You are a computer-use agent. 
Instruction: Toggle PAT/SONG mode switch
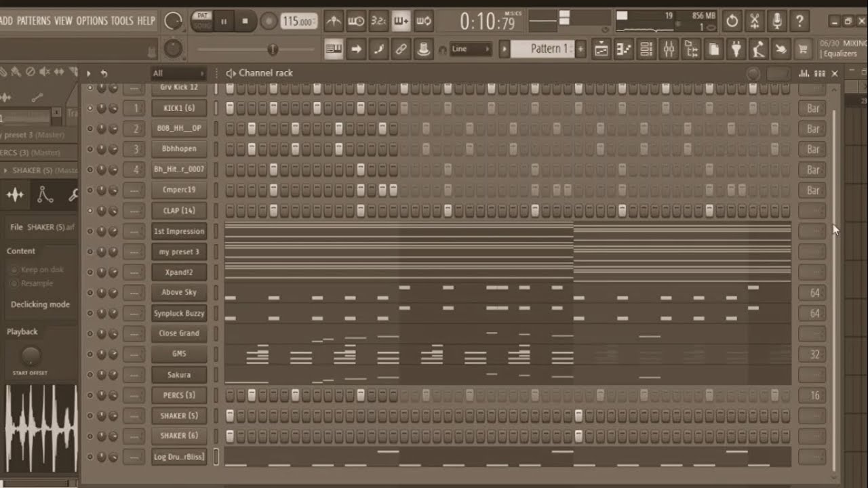[x=202, y=20]
